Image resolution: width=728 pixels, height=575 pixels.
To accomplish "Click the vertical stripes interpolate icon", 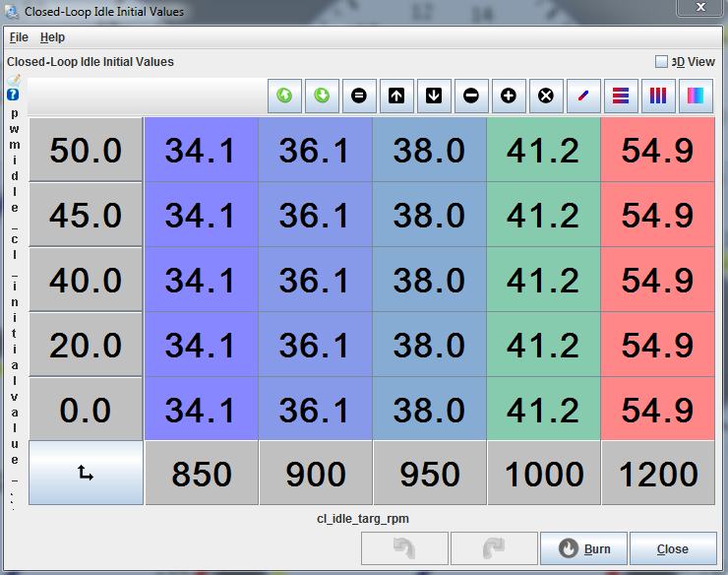I will click(658, 96).
